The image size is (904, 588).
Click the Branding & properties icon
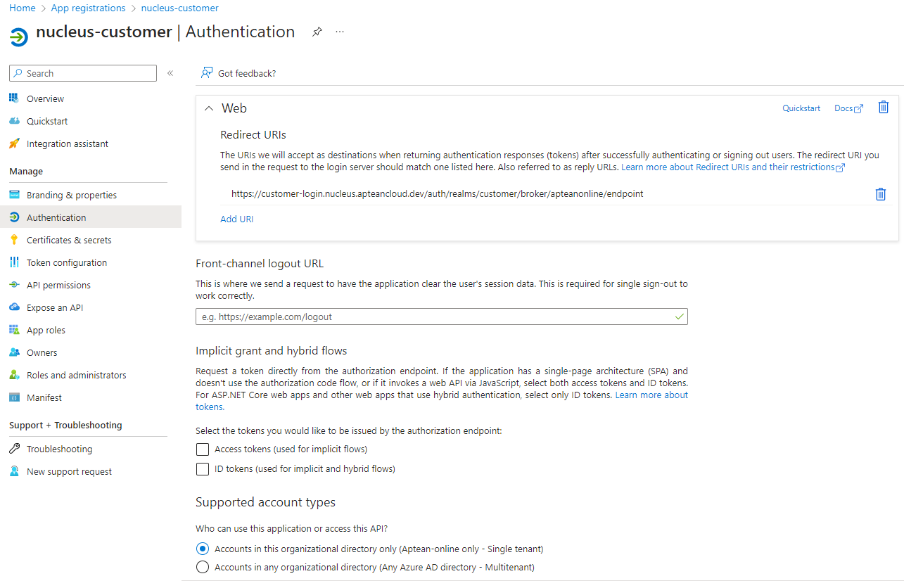click(x=14, y=195)
